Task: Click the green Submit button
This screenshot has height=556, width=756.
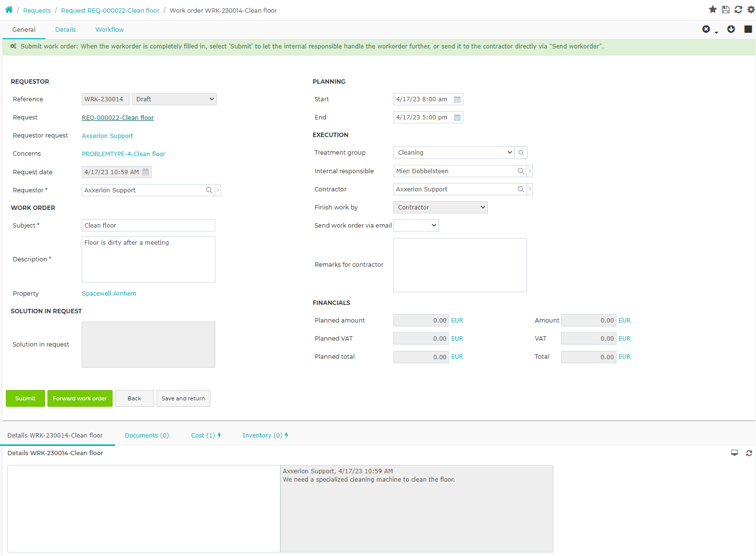Action: pos(25,398)
